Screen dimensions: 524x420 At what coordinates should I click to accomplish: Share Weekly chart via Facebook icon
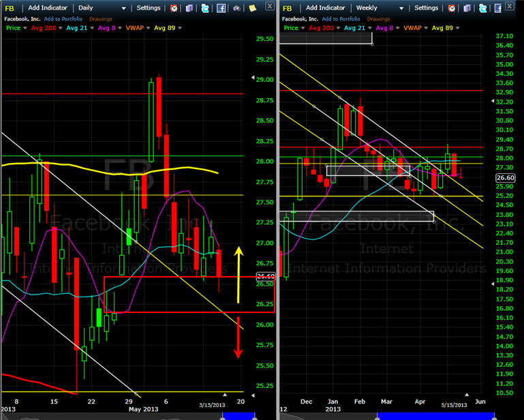(498, 8)
